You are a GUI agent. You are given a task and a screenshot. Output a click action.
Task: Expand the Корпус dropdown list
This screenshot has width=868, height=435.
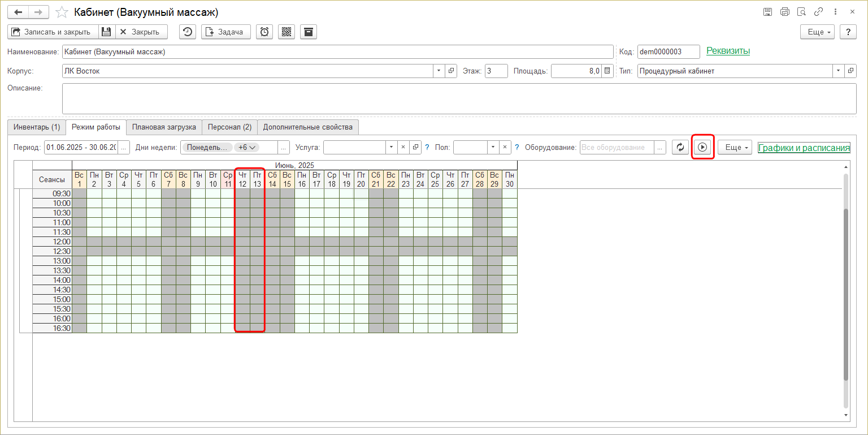click(440, 71)
